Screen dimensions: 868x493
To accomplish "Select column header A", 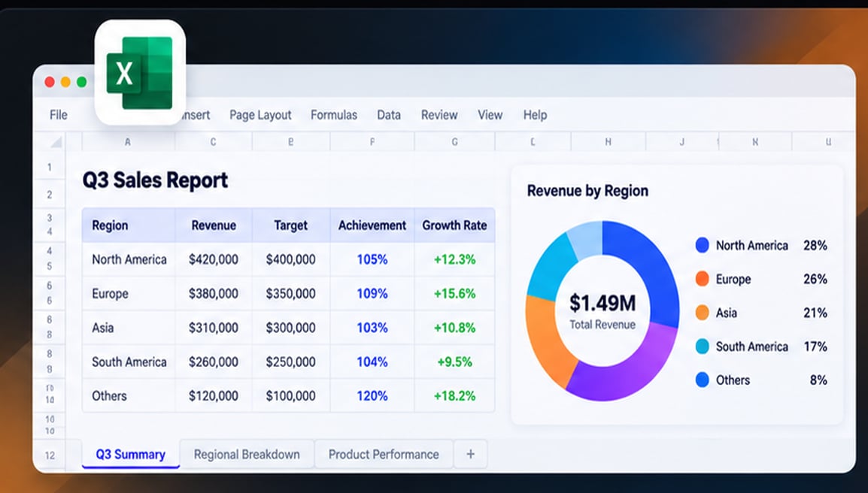I will [x=128, y=142].
